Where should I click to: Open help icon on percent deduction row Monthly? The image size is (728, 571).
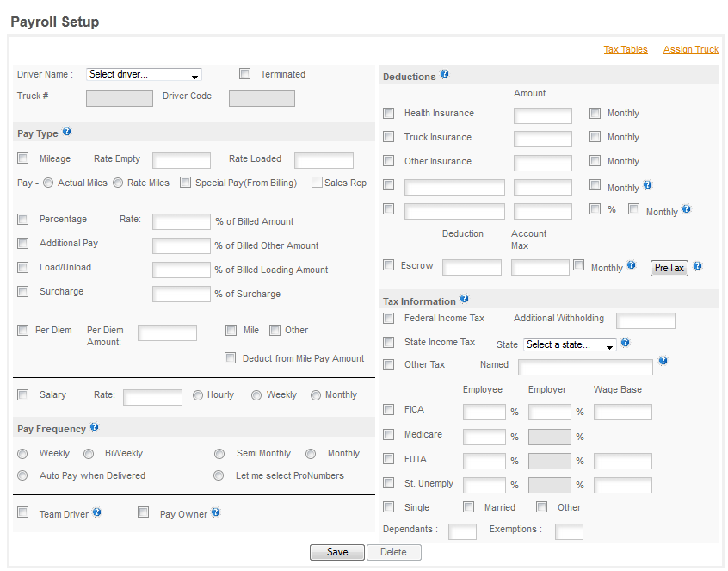pos(686,209)
